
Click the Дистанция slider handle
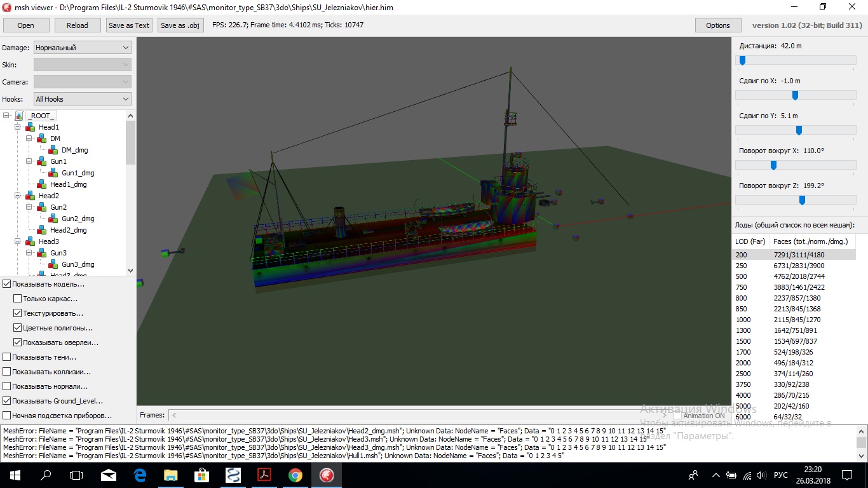click(742, 60)
